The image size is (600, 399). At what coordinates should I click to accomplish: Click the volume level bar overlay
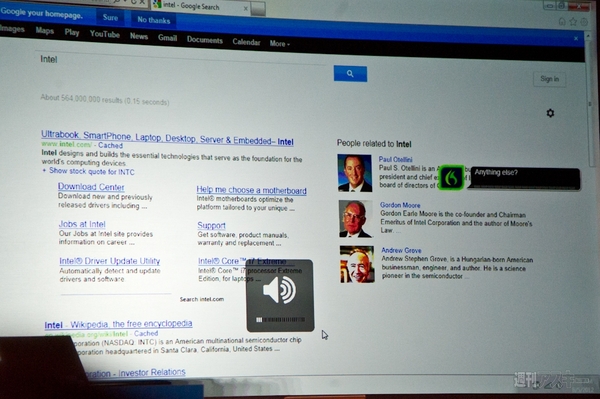click(280, 319)
